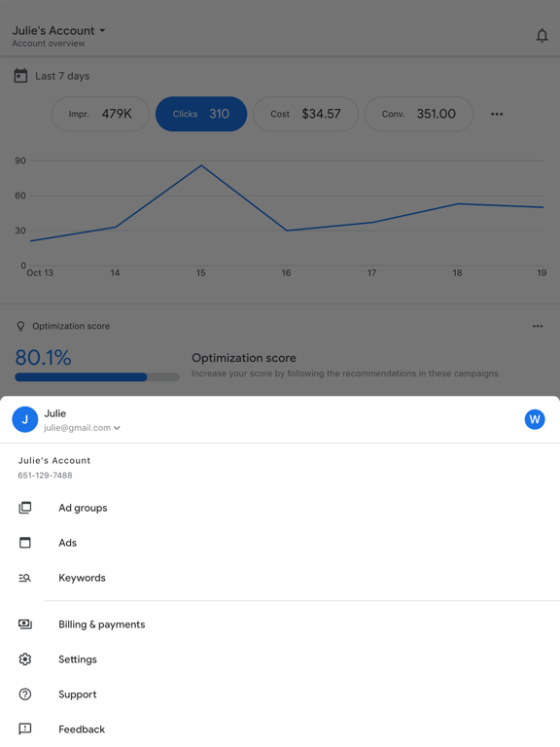Open the notifications bell

click(542, 36)
